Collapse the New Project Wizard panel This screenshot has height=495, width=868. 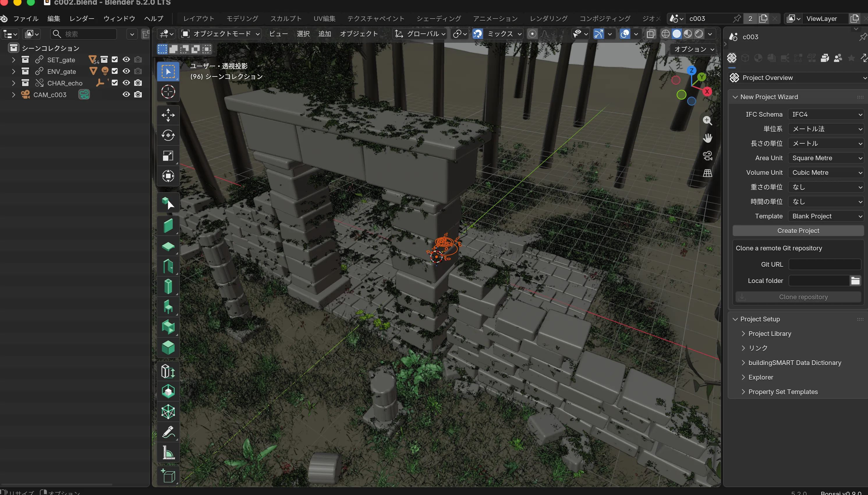click(769, 97)
